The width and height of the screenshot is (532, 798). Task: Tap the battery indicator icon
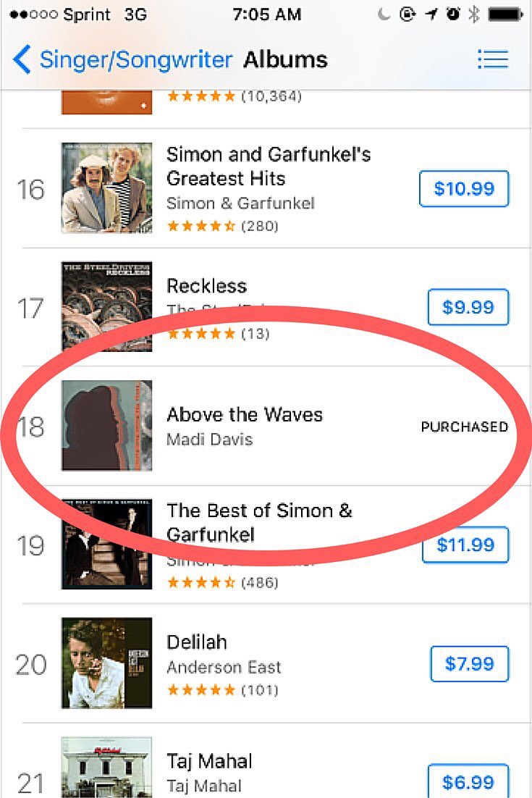(506, 14)
